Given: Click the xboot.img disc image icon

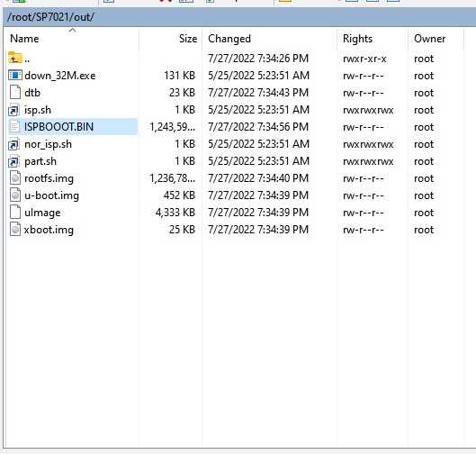Looking at the screenshot, I should click(15, 230).
